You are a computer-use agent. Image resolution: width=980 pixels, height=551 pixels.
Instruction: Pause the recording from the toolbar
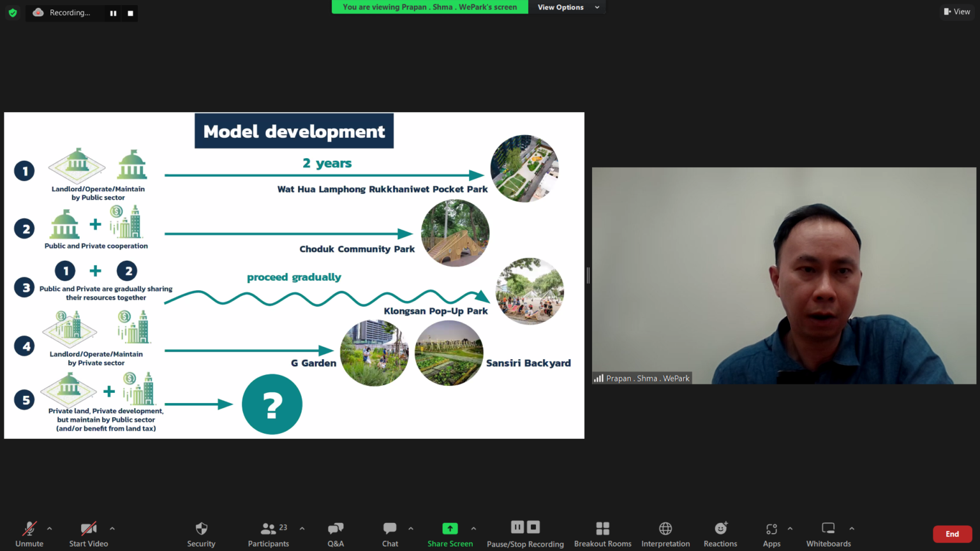pos(517,527)
